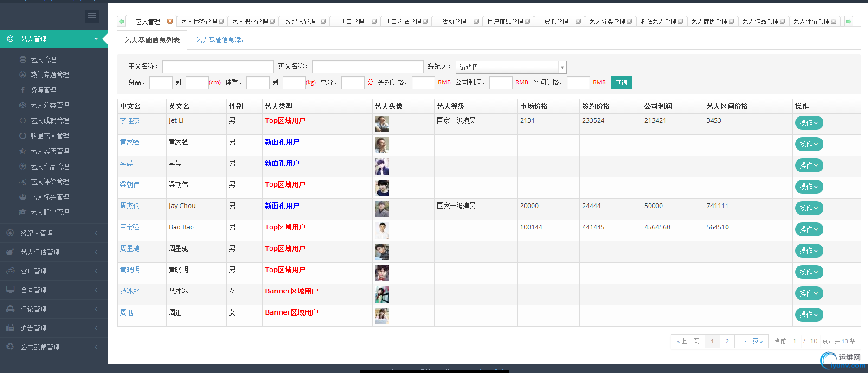The height and width of the screenshot is (373, 868).
Task: Click the avatar thumbnail of 黄家强
Action: pos(382,145)
